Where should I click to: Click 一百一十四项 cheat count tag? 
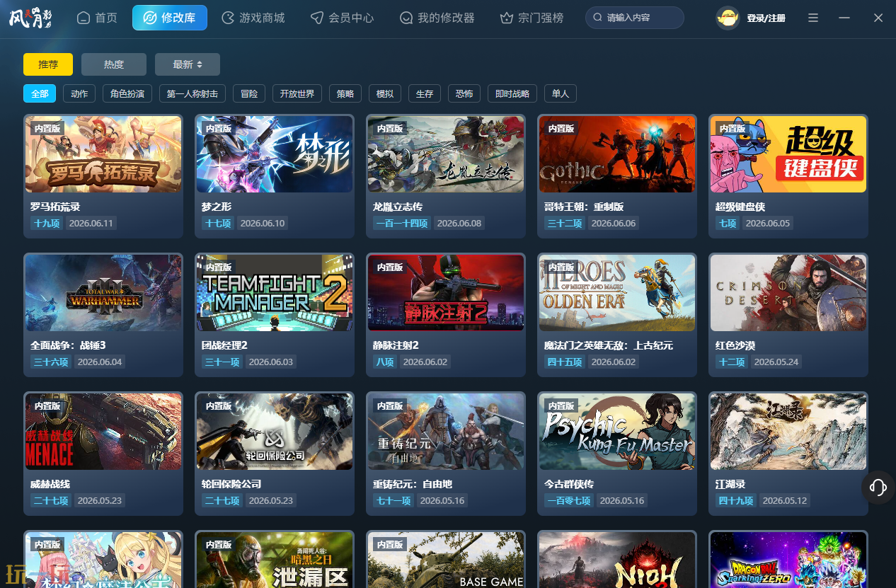[402, 224]
